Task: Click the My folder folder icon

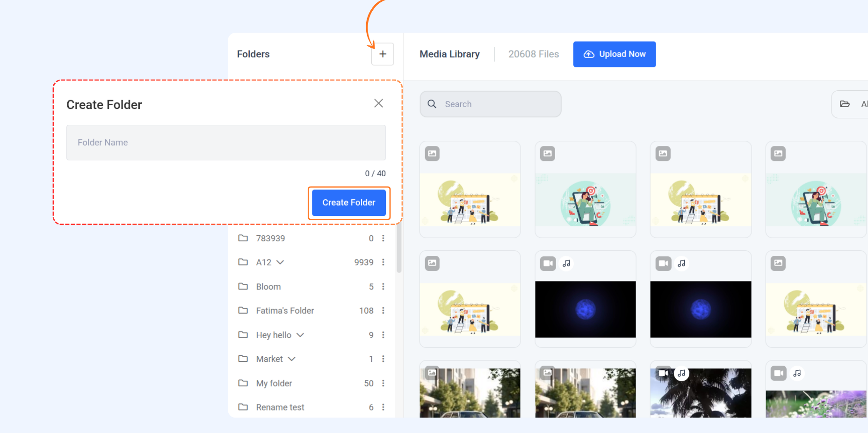Action: tap(243, 383)
